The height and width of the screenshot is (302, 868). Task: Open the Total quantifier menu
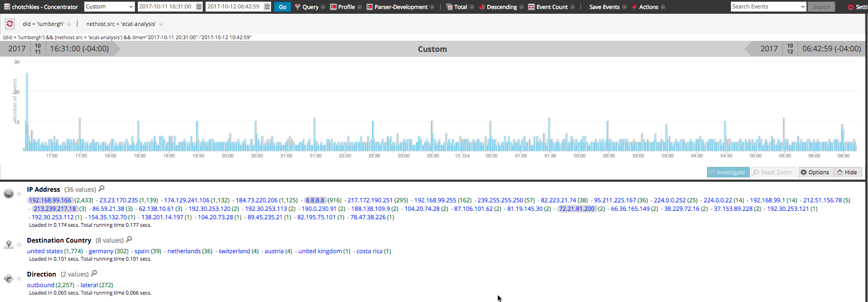460,7
